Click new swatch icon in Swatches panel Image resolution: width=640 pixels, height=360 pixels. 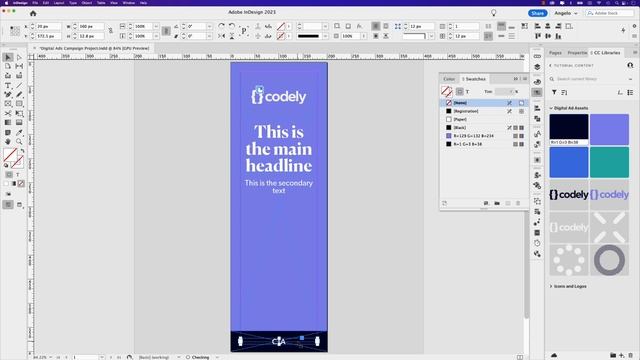(x=508, y=203)
